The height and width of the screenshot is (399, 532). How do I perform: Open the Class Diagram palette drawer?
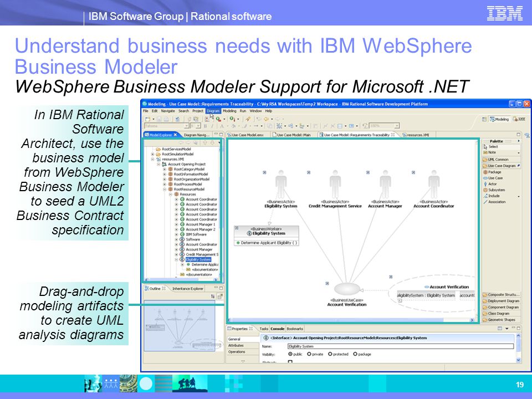501,314
